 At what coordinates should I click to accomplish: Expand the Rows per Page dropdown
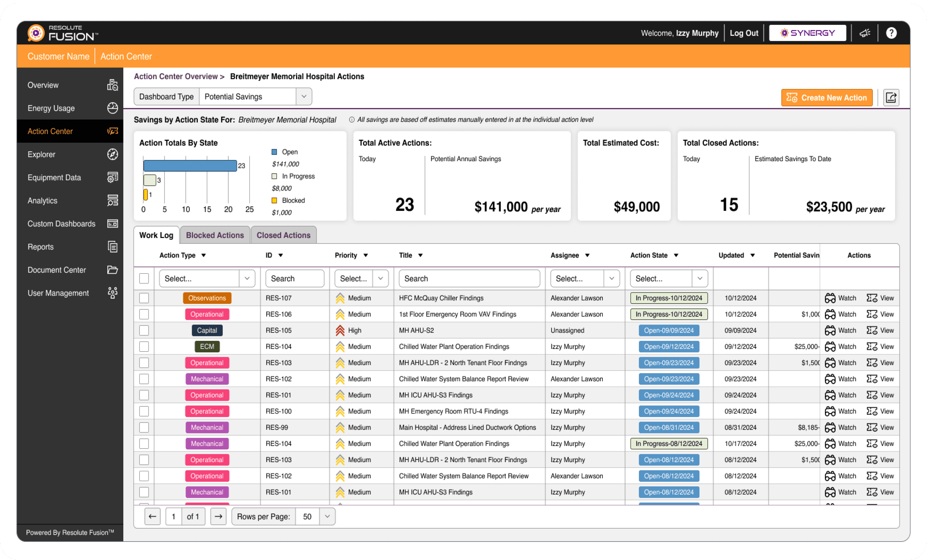pyautogui.click(x=327, y=517)
